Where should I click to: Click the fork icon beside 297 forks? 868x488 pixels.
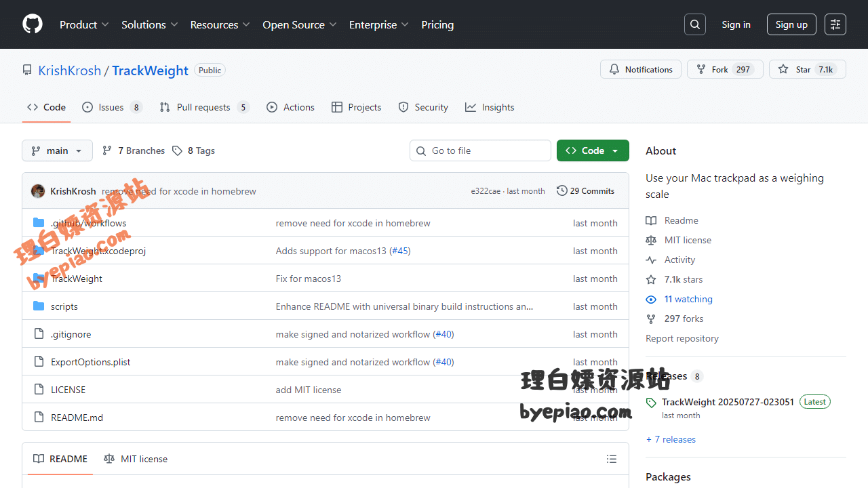[651, 319]
